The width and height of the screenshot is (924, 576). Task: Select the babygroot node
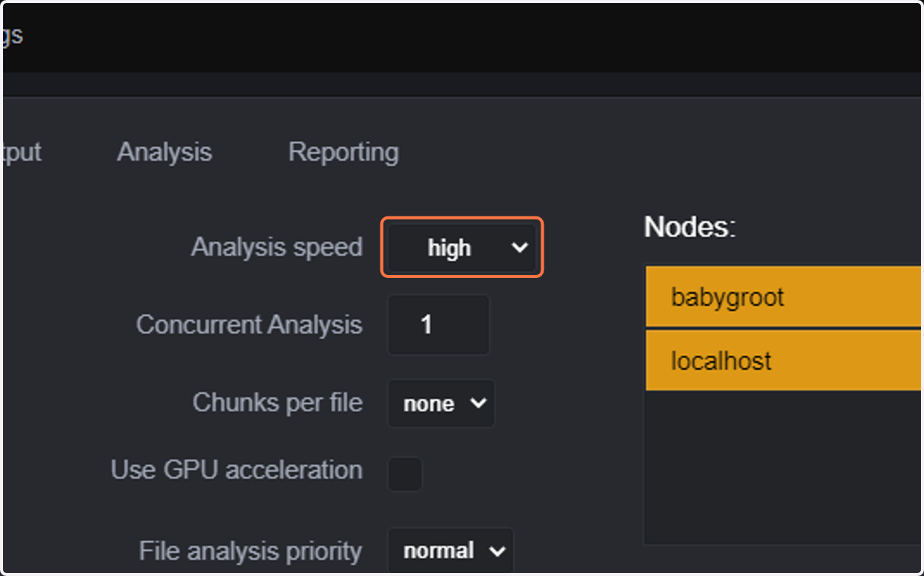(x=783, y=297)
